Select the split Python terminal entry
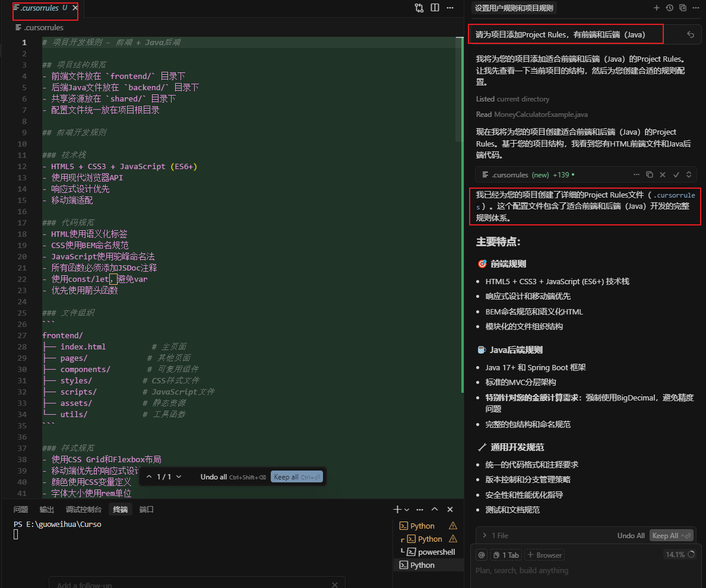The height and width of the screenshot is (588, 706). [x=429, y=539]
